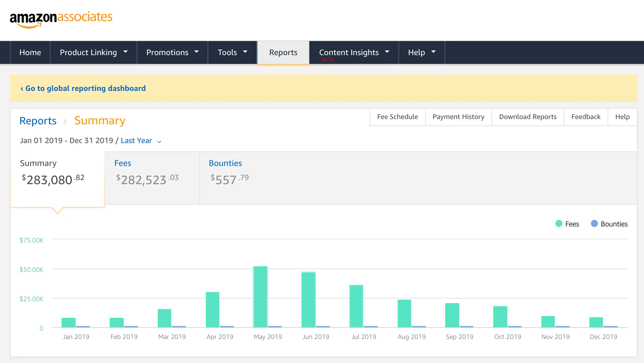This screenshot has width=644, height=363.
Task: Click the Jul 2019 fees bar
Action: tap(356, 306)
